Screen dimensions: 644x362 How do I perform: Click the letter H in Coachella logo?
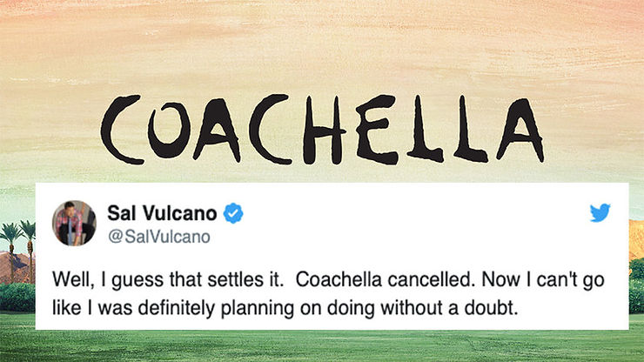[324, 131]
